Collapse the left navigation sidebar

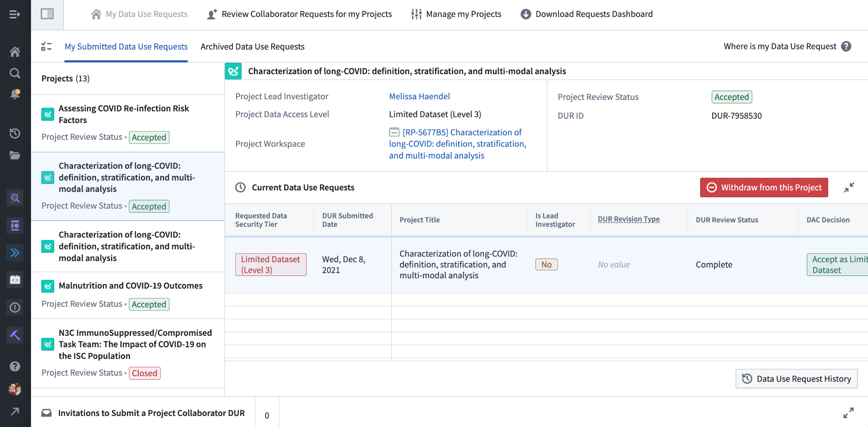[x=15, y=14]
